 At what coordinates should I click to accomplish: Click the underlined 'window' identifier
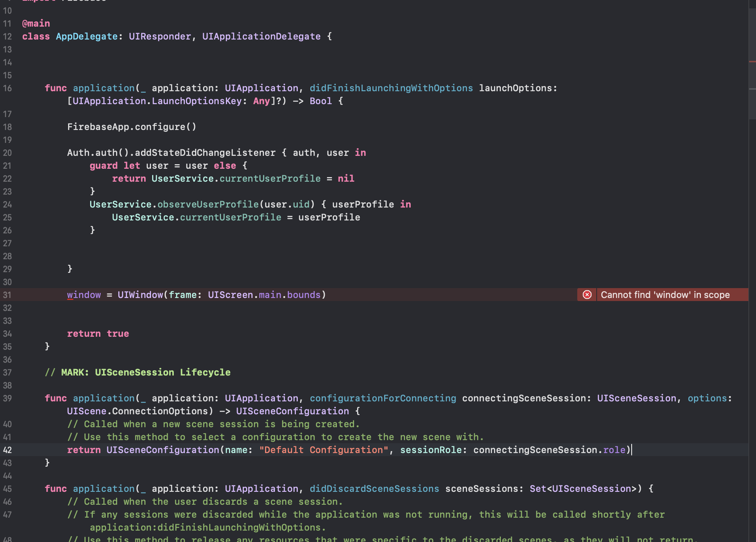click(x=84, y=295)
